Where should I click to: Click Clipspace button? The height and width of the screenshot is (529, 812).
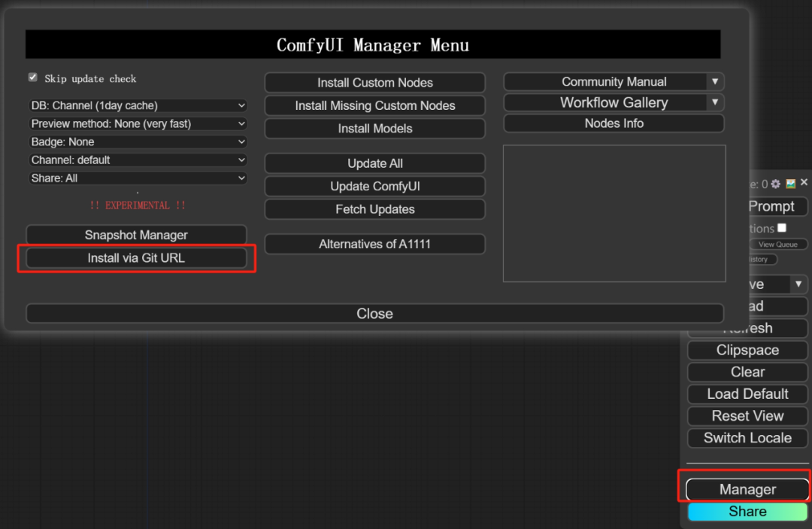(x=747, y=350)
